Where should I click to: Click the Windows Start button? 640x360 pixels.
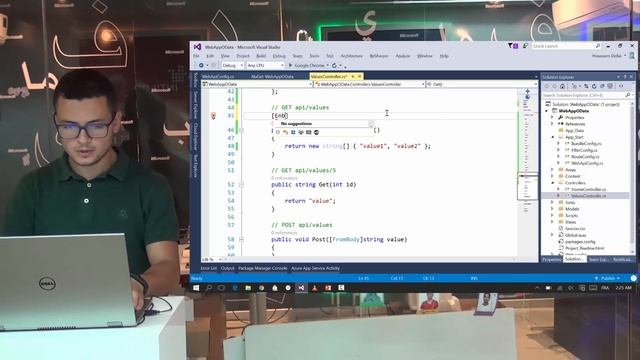coord(196,288)
